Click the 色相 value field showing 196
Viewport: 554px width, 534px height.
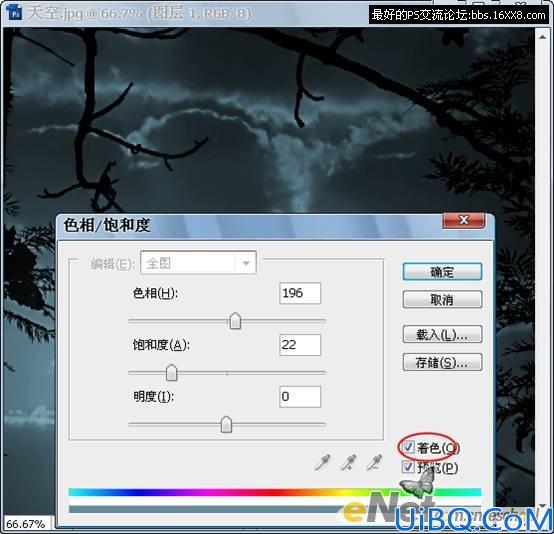click(x=300, y=293)
